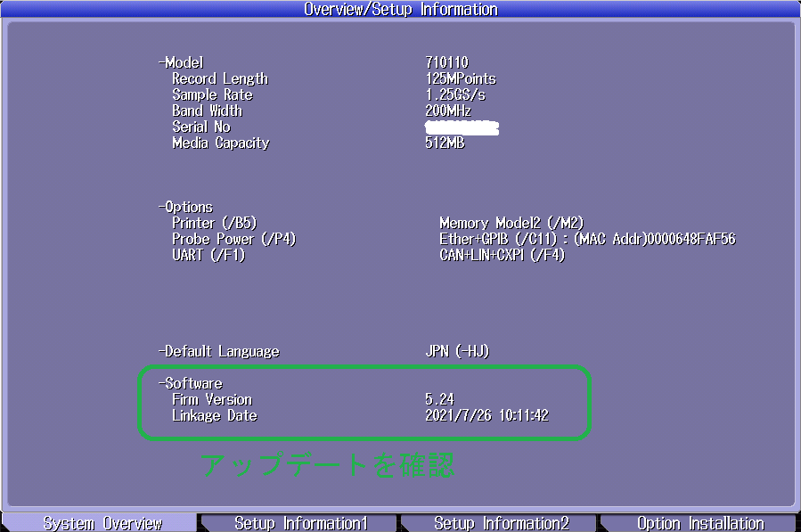Click the Linkage Date timestamp value
This screenshot has width=801, height=532.
486,415
